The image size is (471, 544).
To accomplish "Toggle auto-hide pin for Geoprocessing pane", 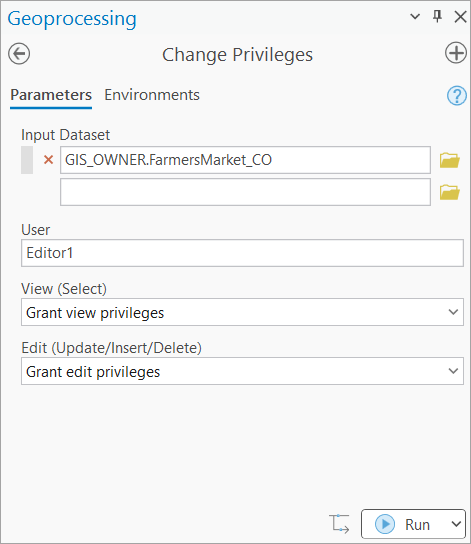I will [x=437, y=16].
